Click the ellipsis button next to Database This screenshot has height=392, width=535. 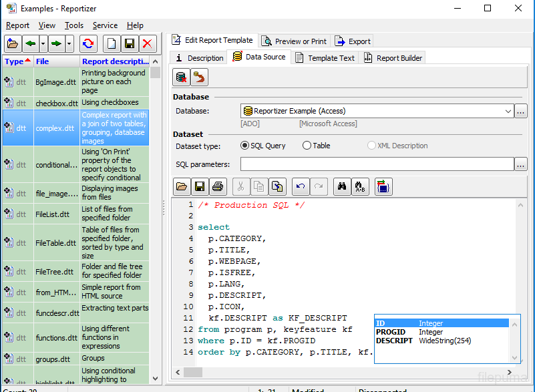click(x=521, y=112)
